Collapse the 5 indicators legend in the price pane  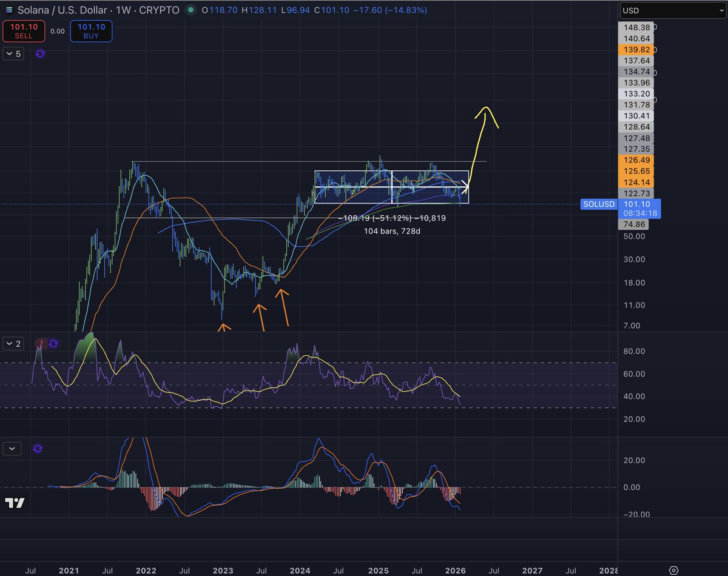point(13,53)
